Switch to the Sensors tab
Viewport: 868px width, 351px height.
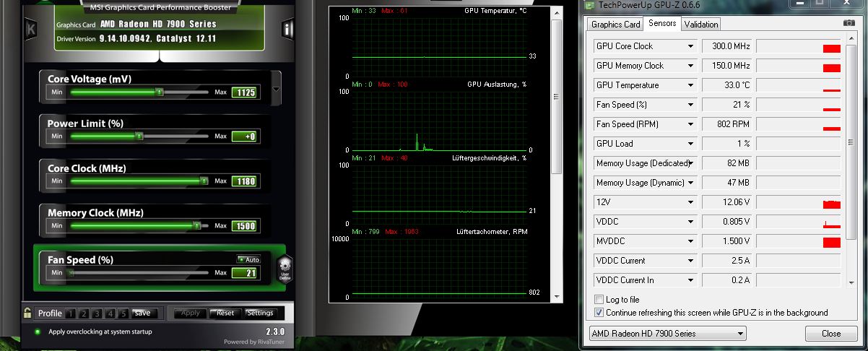click(662, 24)
